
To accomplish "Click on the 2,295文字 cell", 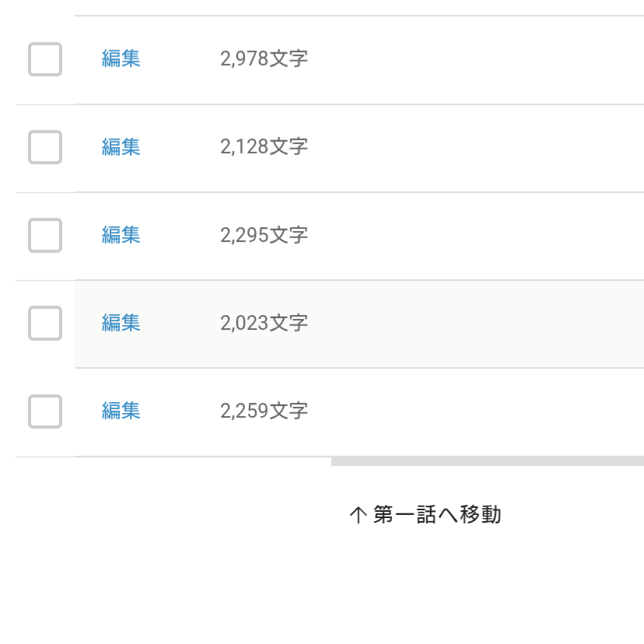I will [264, 235].
